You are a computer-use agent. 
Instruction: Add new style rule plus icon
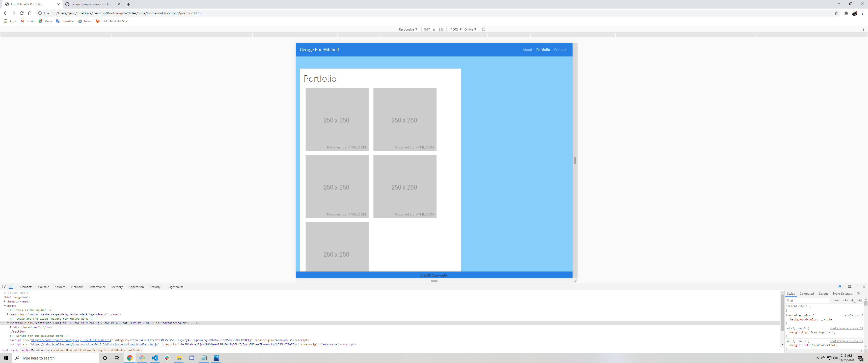(853, 300)
